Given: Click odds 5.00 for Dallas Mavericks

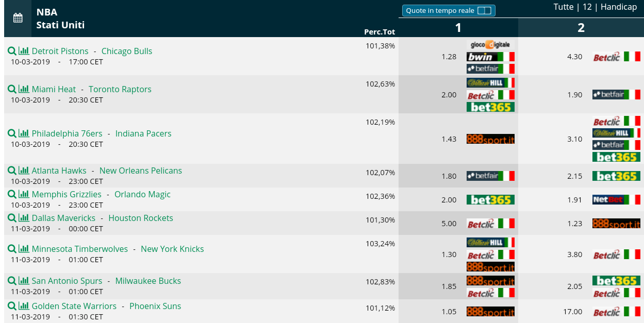Looking at the screenshot, I should click(x=449, y=223).
